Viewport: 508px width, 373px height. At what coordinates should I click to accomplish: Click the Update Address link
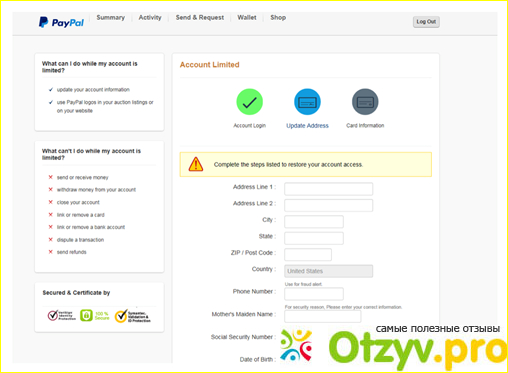point(307,126)
